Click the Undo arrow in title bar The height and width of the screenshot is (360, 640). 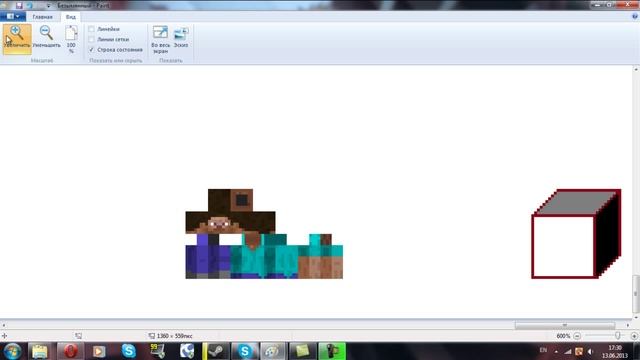tap(30, 5)
